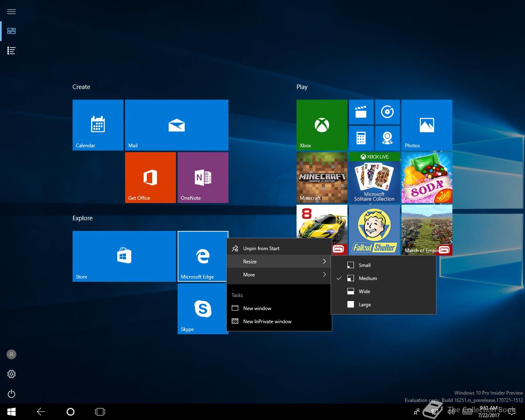Open the Camera webcam small tile
525x420 pixels.
click(x=388, y=138)
